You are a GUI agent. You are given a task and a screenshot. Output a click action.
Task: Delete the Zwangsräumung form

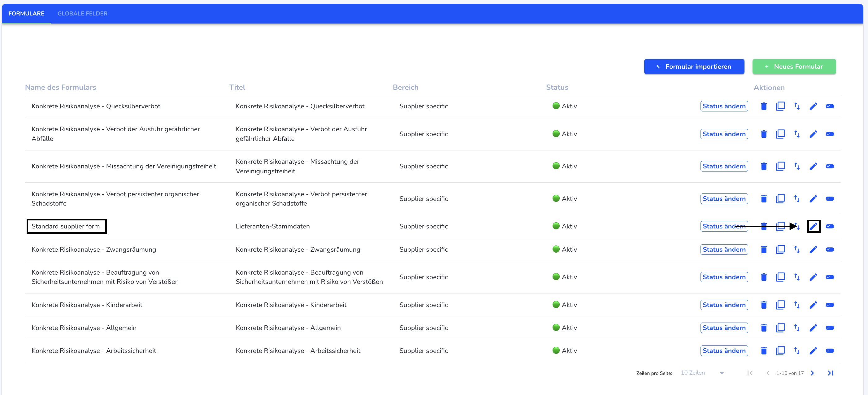point(764,250)
